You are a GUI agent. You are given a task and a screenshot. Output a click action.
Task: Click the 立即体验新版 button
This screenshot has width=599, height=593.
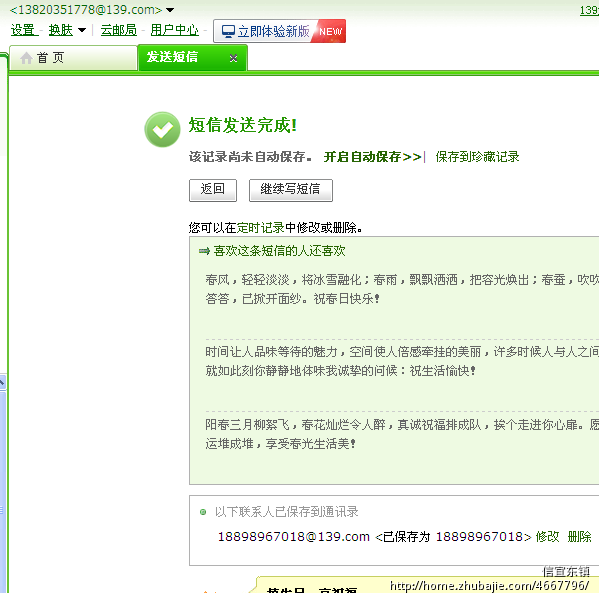279,31
